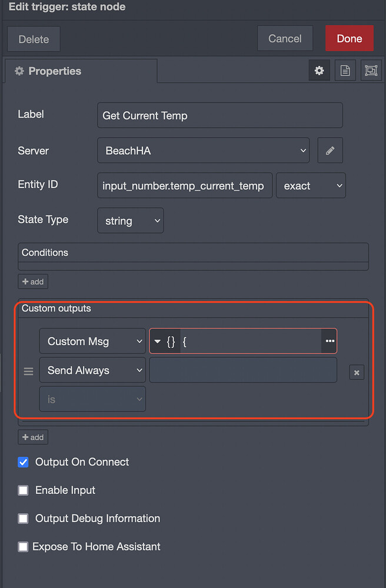Open the State Type dropdown showing string
The height and width of the screenshot is (588, 386).
coord(130,220)
